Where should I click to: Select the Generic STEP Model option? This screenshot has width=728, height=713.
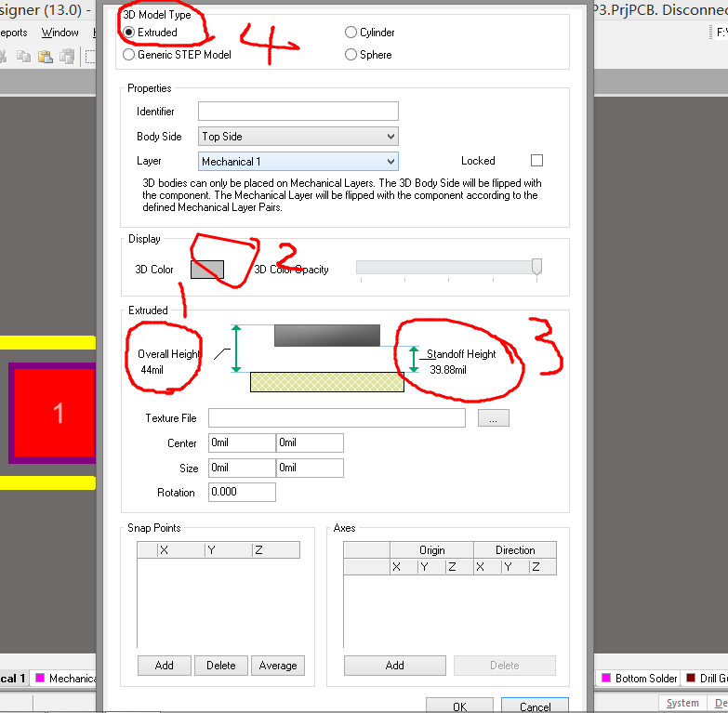tap(129, 55)
